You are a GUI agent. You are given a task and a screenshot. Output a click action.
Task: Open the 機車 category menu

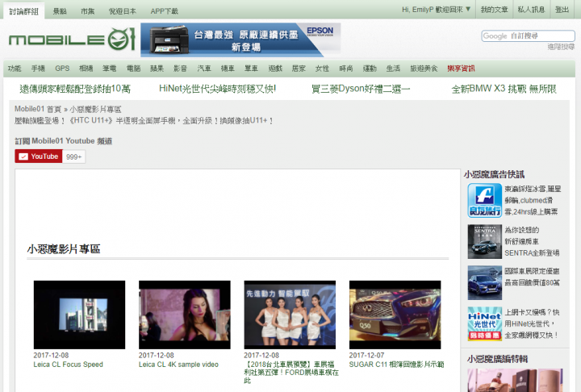228,69
